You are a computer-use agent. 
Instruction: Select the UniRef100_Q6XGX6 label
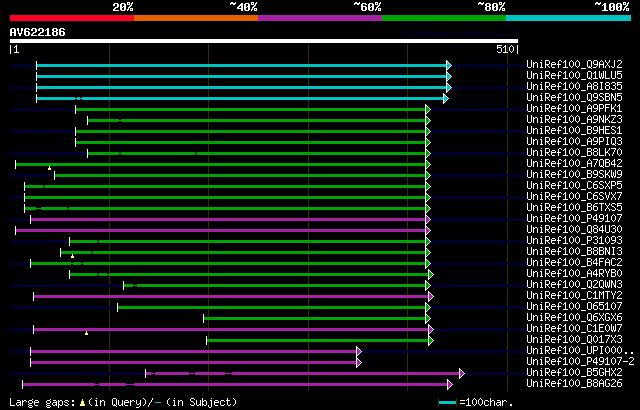click(x=574, y=317)
